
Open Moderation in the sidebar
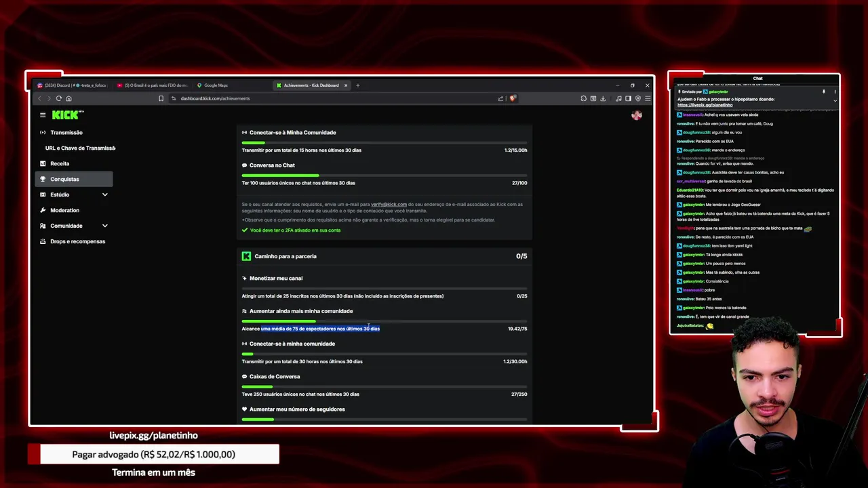(x=64, y=210)
